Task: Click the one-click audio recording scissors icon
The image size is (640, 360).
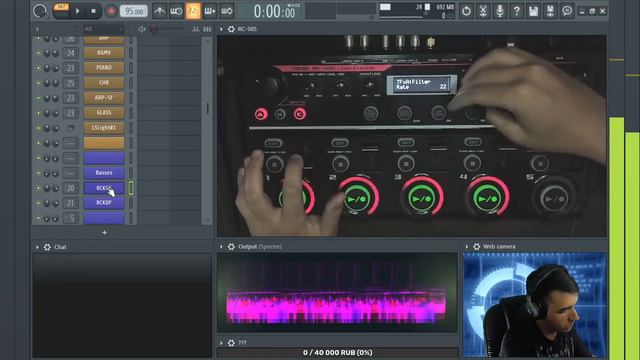Action: [483, 11]
